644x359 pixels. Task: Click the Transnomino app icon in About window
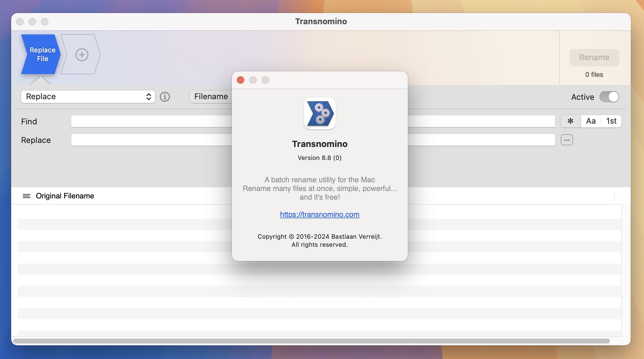click(320, 114)
